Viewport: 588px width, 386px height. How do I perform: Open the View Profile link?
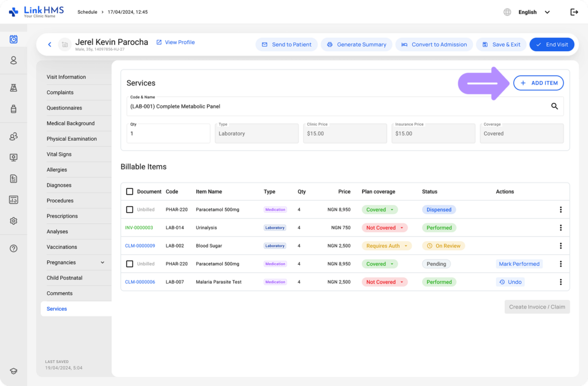pos(175,43)
